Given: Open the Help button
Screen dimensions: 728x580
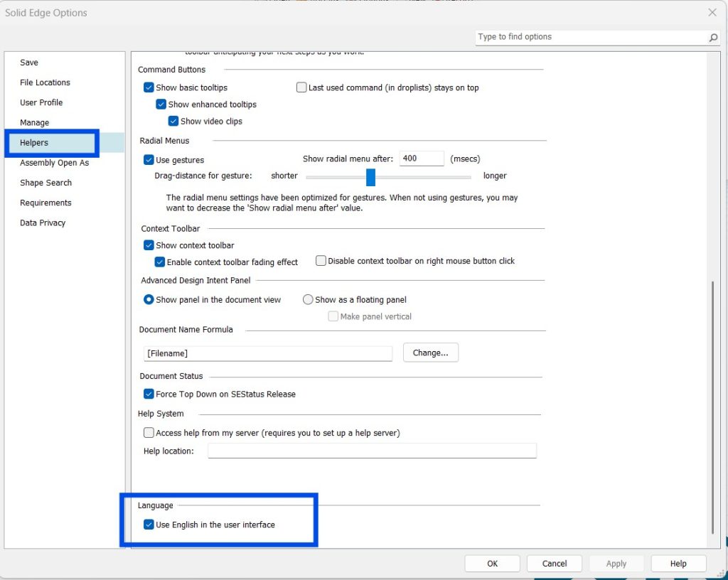Looking at the screenshot, I should [678, 564].
